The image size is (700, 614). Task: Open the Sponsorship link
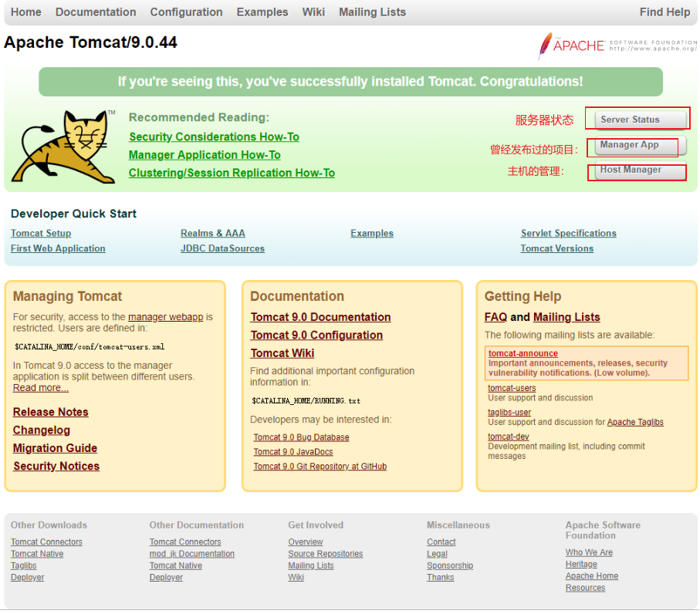450,565
